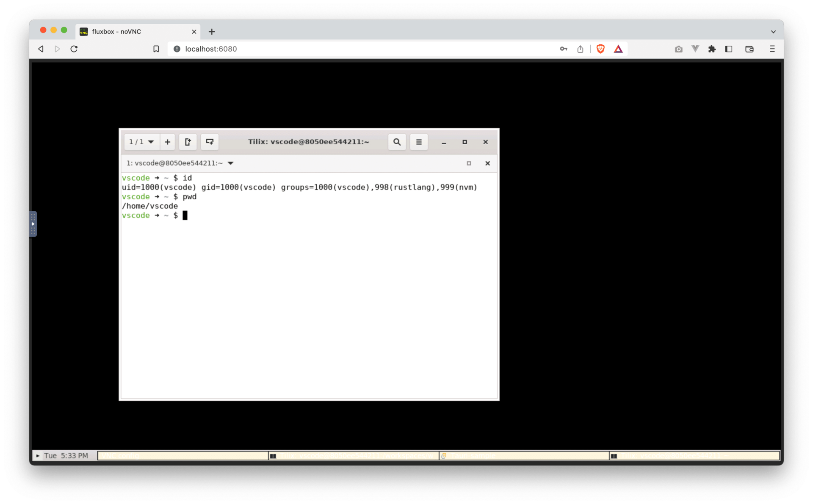
Task: Click the address bar showing localhost:6080
Action: point(296,49)
